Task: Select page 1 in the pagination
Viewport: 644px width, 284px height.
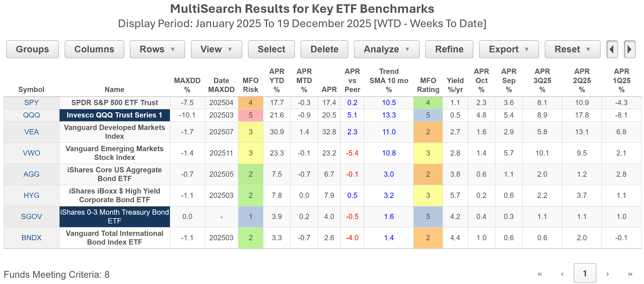Action: tap(585, 273)
